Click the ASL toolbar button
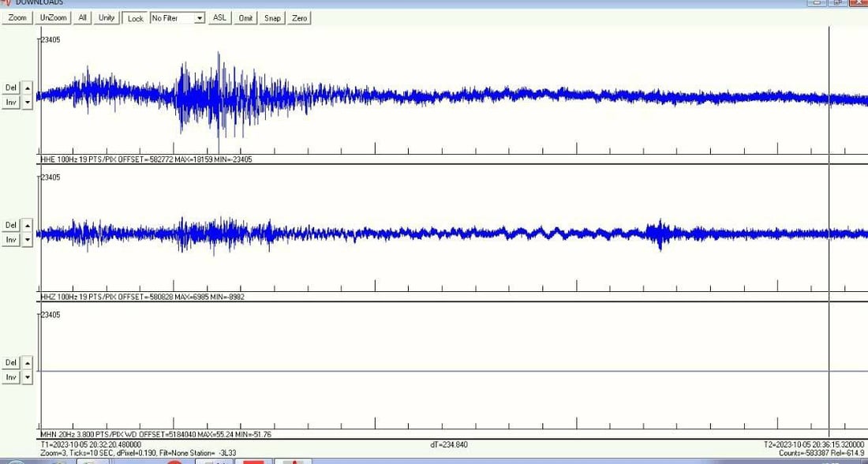The height and width of the screenshot is (464, 868). pyautogui.click(x=219, y=18)
